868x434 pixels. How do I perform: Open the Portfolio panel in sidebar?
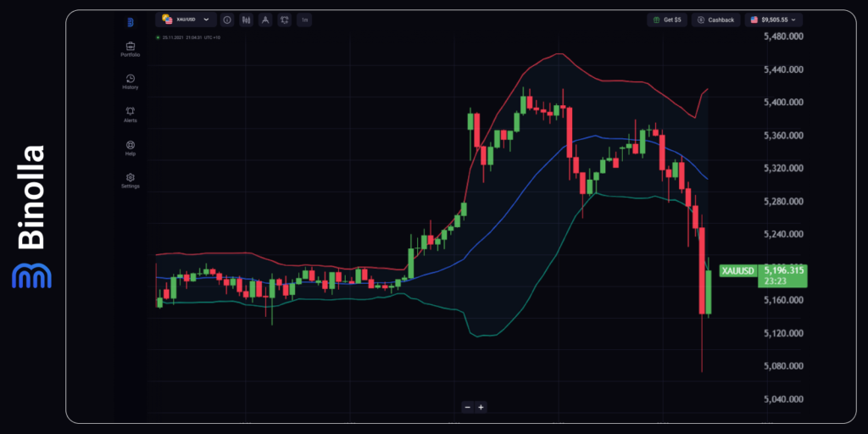click(x=131, y=48)
